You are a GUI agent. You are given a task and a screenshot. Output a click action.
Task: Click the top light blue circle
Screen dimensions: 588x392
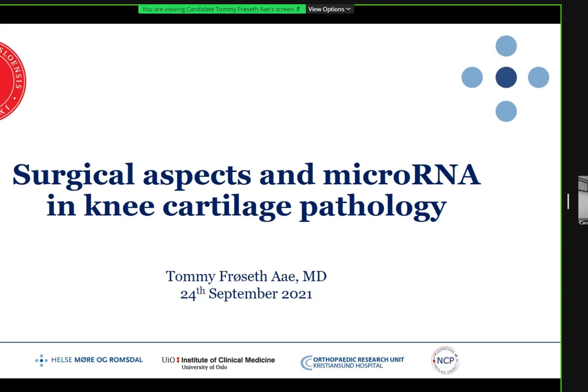coord(506,46)
